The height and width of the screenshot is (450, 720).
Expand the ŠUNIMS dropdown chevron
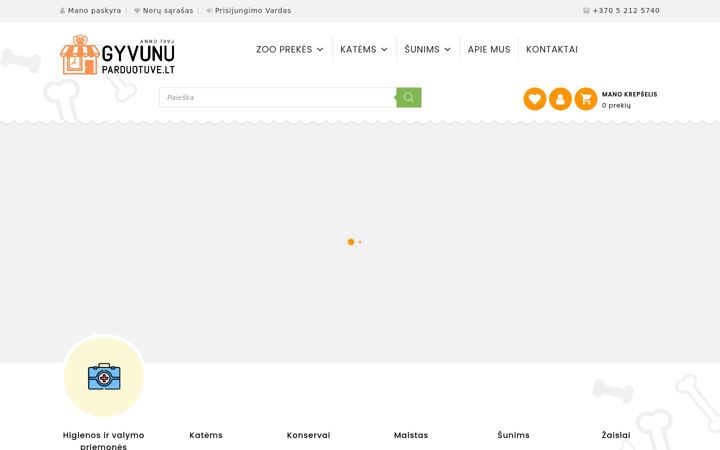pyautogui.click(x=447, y=50)
